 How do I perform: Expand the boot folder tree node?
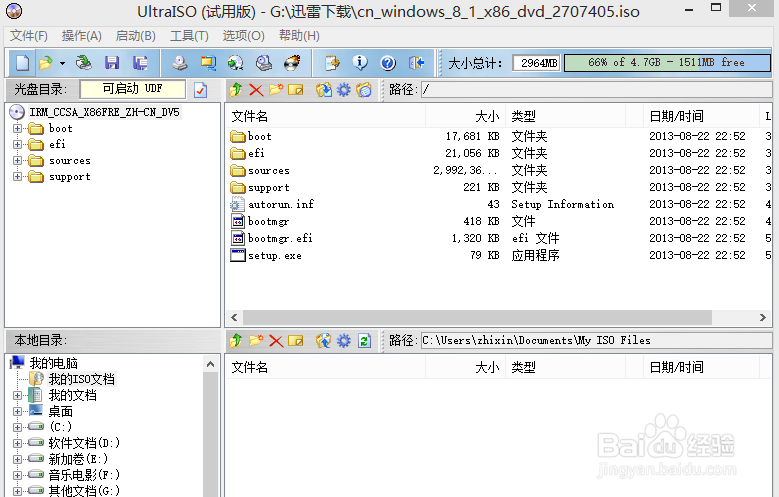click(x=17, y=129)
